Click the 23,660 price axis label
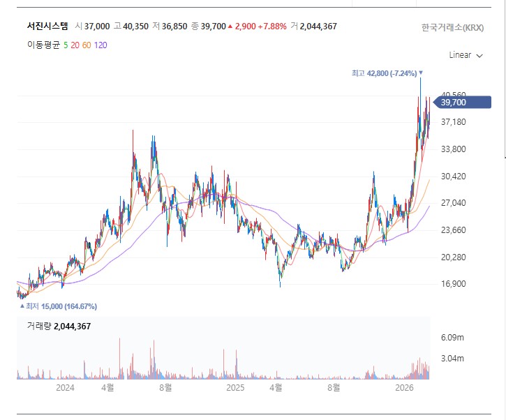Screen dimensions: 506x420 [x=454, y=230]
